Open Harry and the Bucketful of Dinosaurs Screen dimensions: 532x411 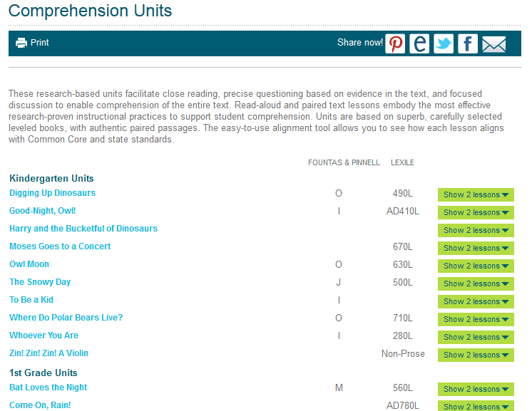tap(83, 229)
